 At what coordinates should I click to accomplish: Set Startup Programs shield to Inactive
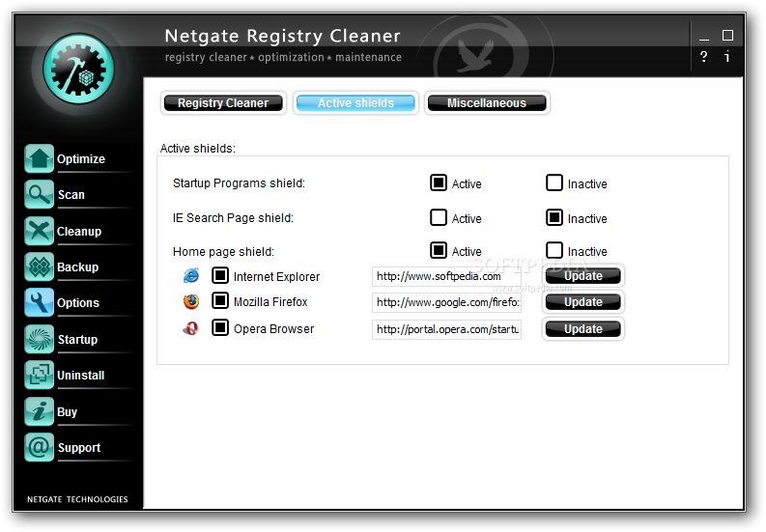click(x=554, y=182)
